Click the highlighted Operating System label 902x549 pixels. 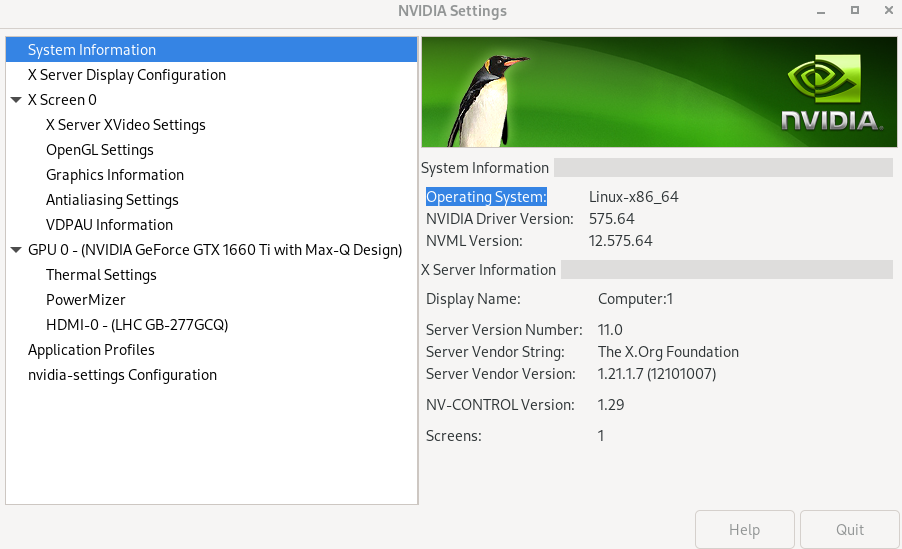487,197
